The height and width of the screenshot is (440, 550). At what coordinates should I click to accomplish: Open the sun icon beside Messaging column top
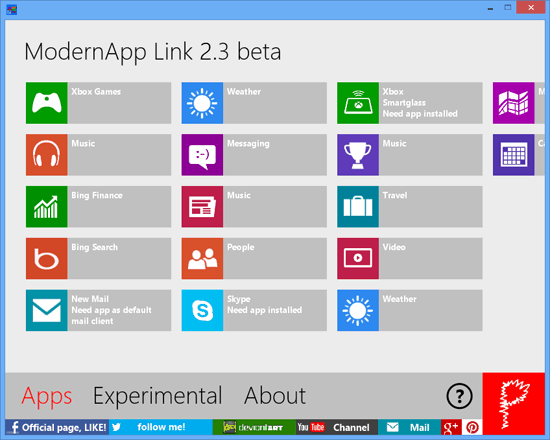[x=202, y=103]
